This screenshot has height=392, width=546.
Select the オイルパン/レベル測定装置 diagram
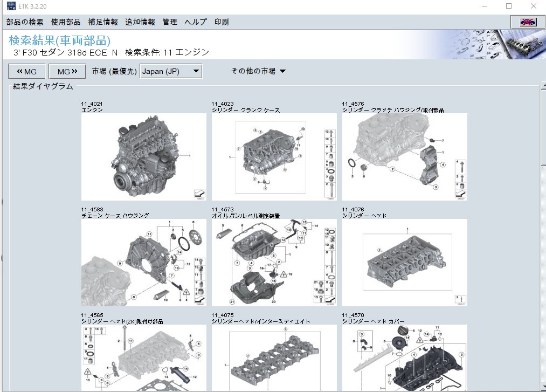pos(274,263)
